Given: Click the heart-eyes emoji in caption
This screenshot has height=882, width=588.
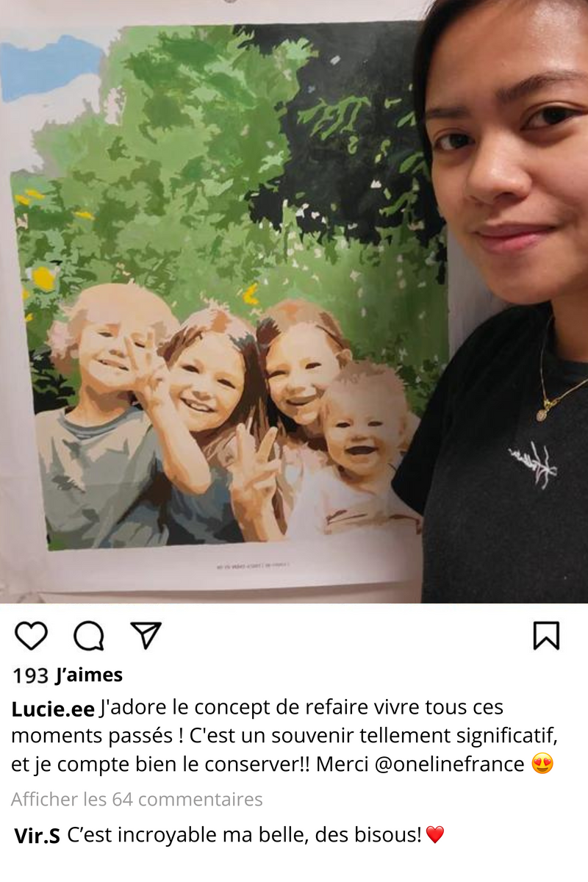Looking at the screenshot, I should coord(542,764).
